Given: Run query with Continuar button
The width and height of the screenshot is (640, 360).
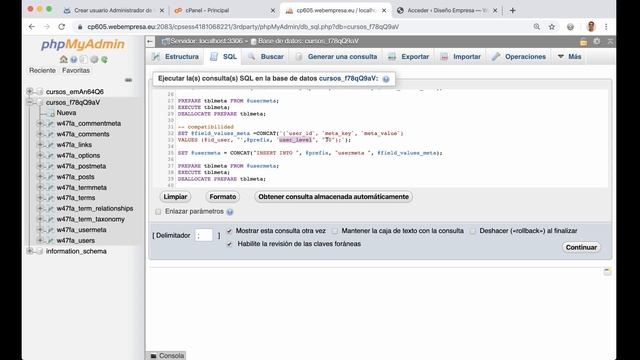Looking at the screenshot, I should (581, 247).
